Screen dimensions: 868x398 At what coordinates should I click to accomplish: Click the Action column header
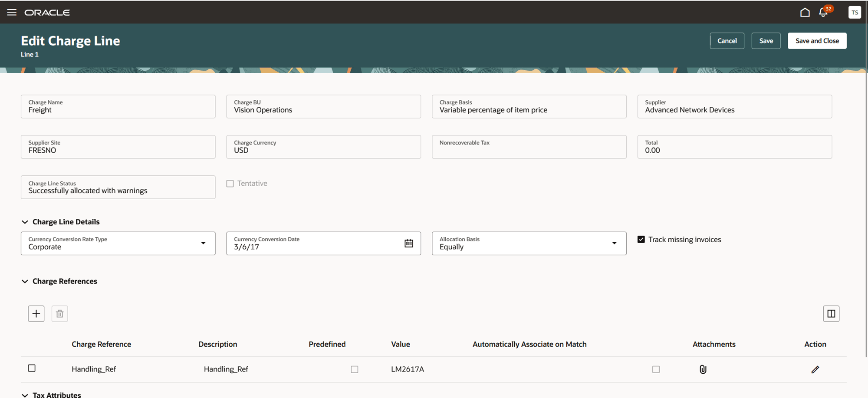click(x=815, y=344)
